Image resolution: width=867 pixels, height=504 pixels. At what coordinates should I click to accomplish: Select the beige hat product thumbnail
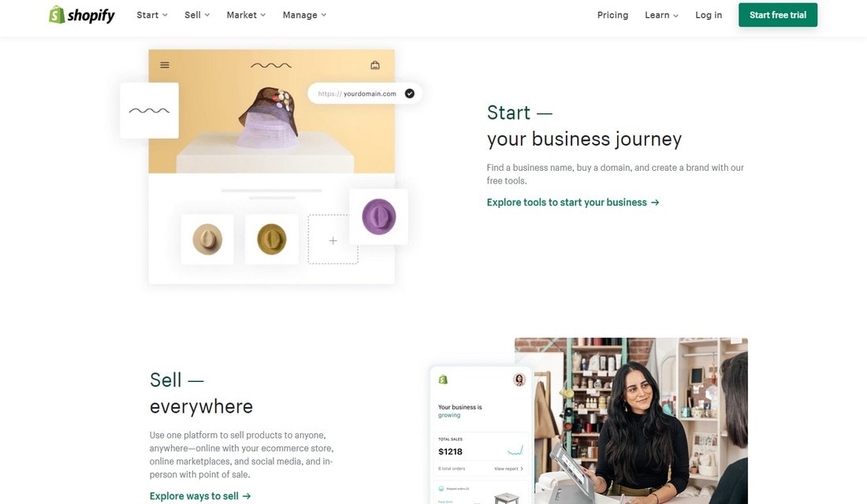[207, 239]
